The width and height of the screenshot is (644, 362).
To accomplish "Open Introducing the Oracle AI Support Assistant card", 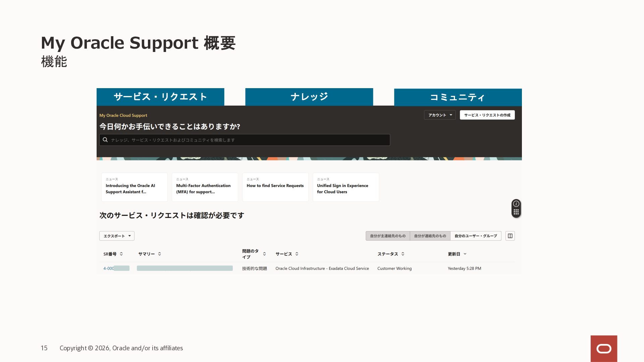I will (x=134, y=187).
